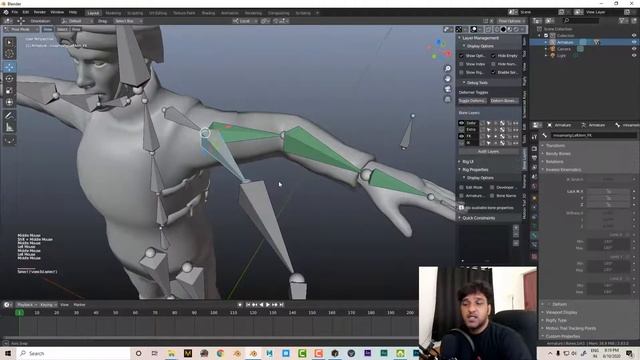Click the navigation axis gizmo
Viewport: 640px width, 360px height.
pos(440,49)
